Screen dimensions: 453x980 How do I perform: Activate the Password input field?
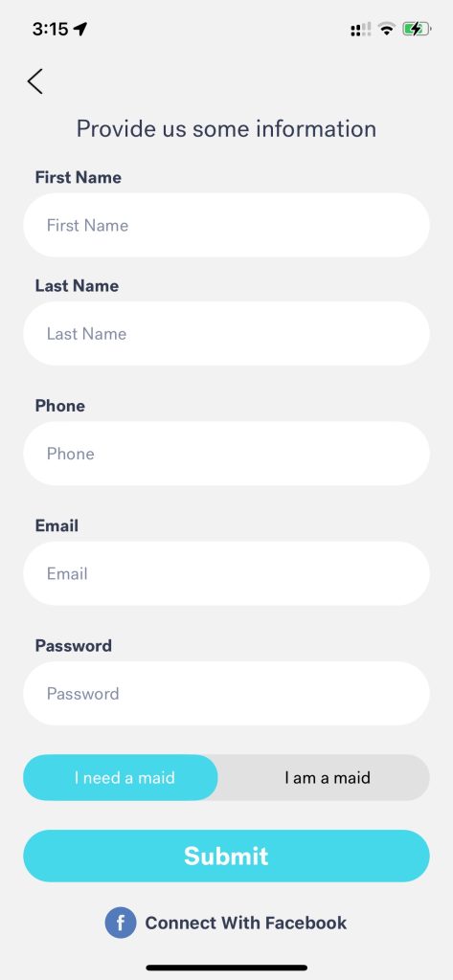226,694
